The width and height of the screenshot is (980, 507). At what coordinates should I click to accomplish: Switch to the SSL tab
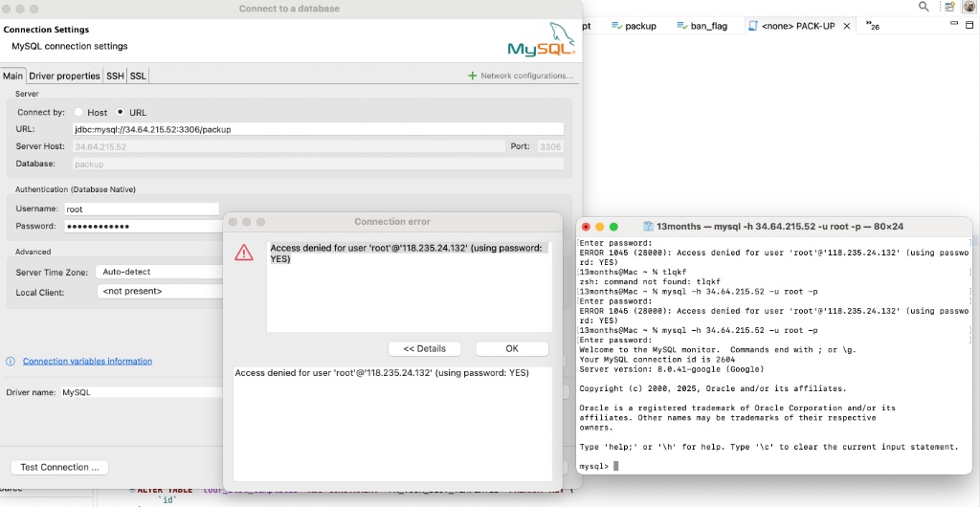click(138, 77)
